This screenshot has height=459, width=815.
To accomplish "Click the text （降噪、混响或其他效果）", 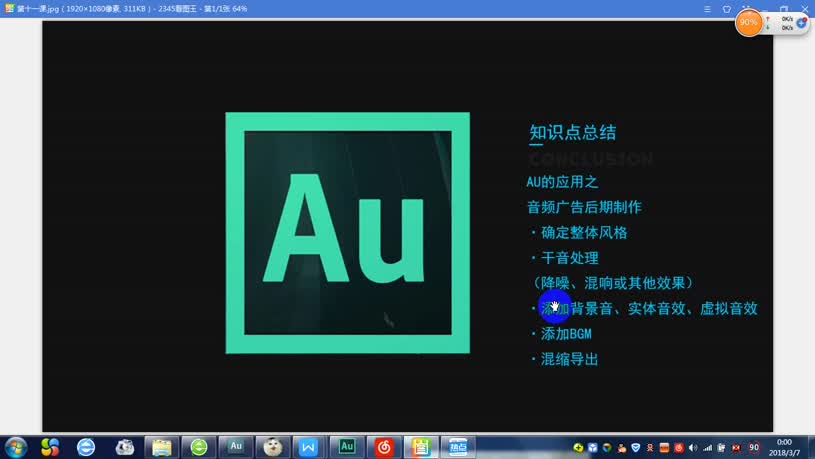I will (613, 283).
